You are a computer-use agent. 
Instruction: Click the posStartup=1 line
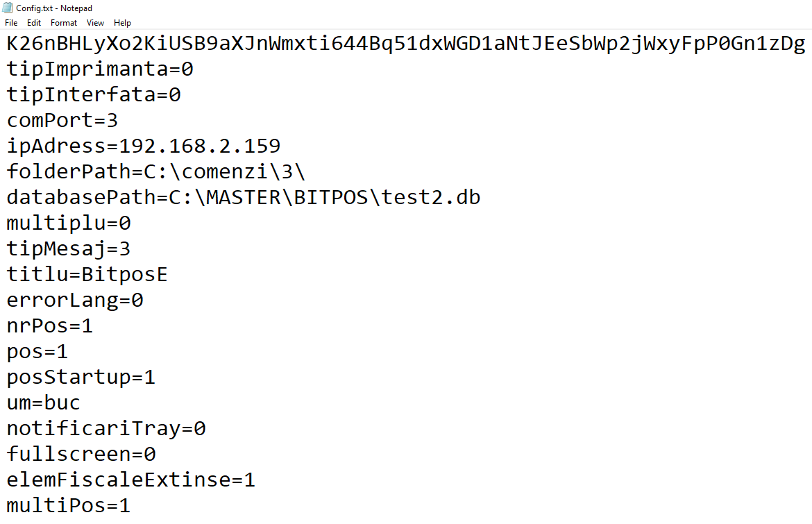[81, 378]
